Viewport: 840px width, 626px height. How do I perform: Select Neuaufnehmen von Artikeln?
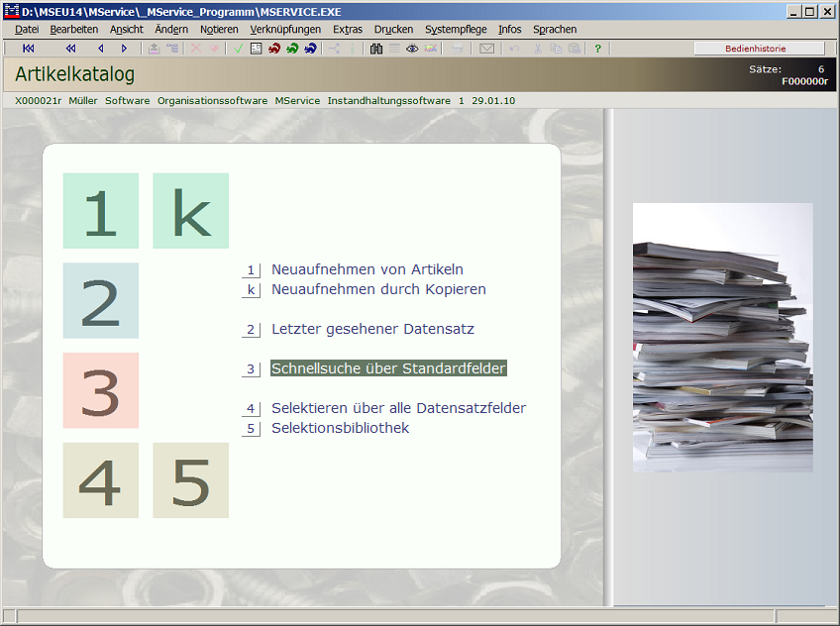point(367,269)
